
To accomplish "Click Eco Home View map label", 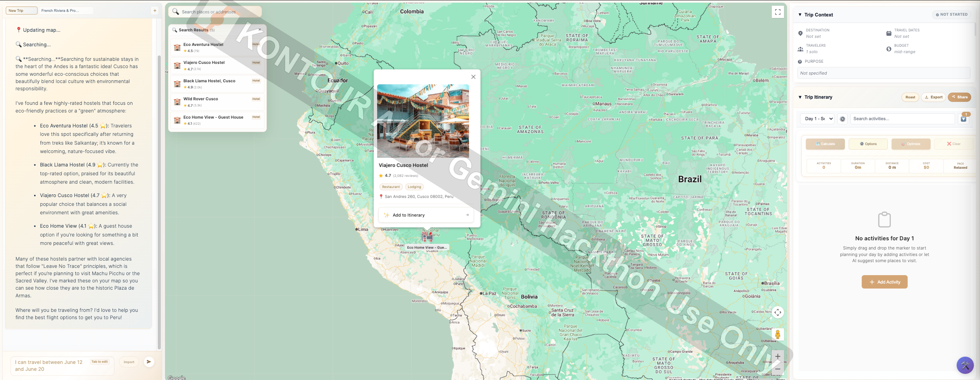I will point(427,247).
